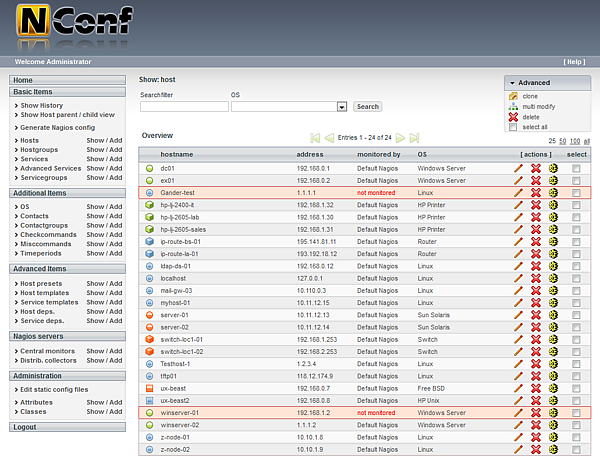Go to the next page of entries
Screen dimensions: 600x461
click(x=400, y=137)
